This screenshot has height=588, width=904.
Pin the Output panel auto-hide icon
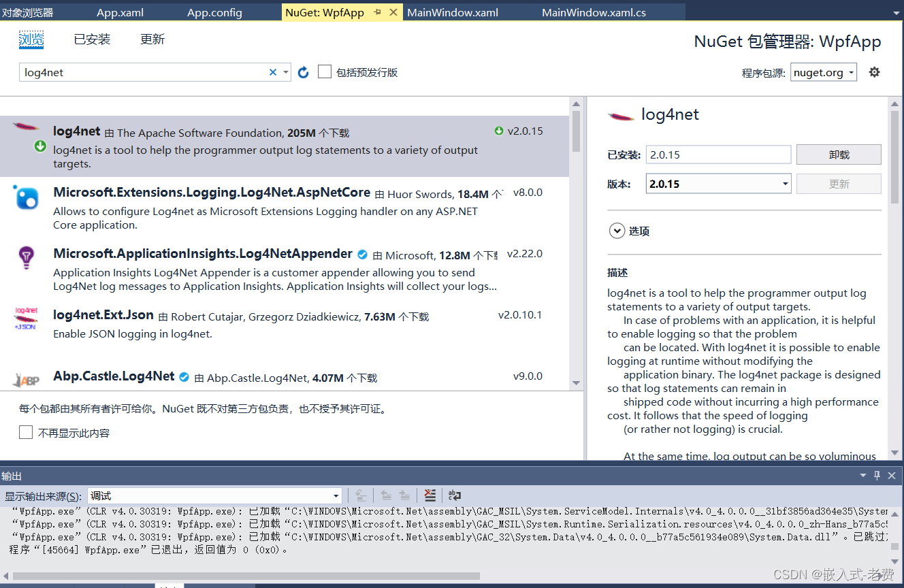tap(877, 475)
